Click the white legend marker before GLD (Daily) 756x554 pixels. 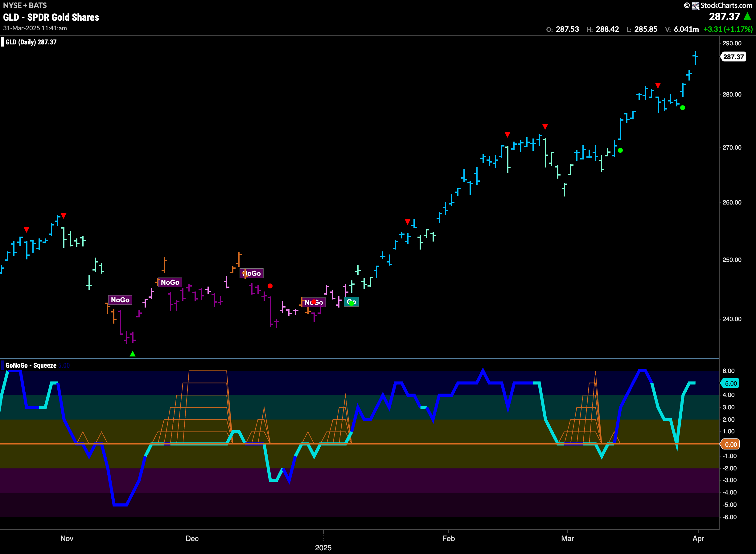3,42
